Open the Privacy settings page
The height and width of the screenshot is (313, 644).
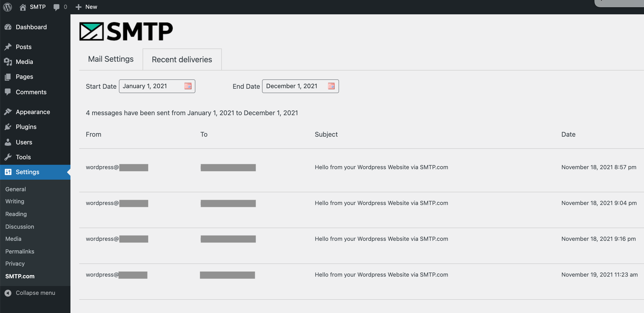[x=15, y=263]
